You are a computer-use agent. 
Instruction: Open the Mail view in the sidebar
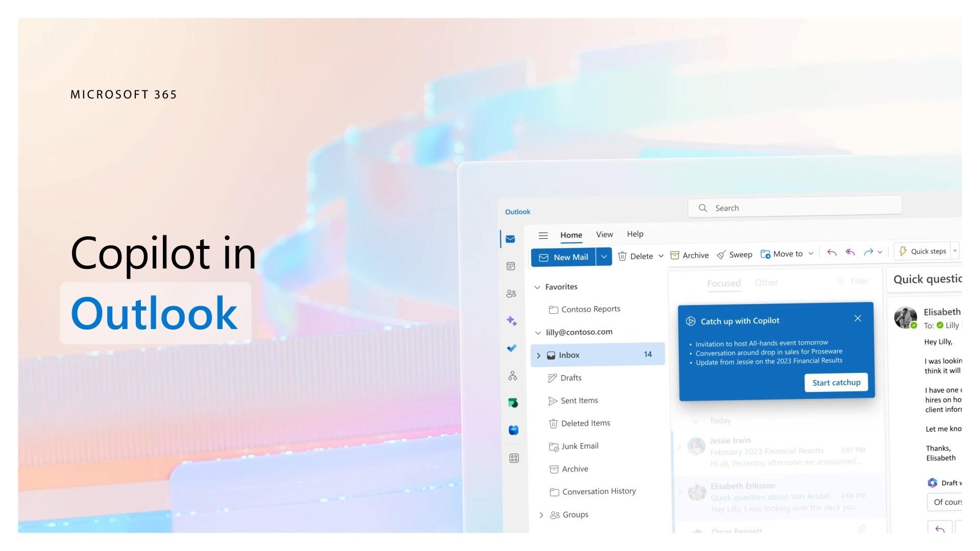[511, 238]
